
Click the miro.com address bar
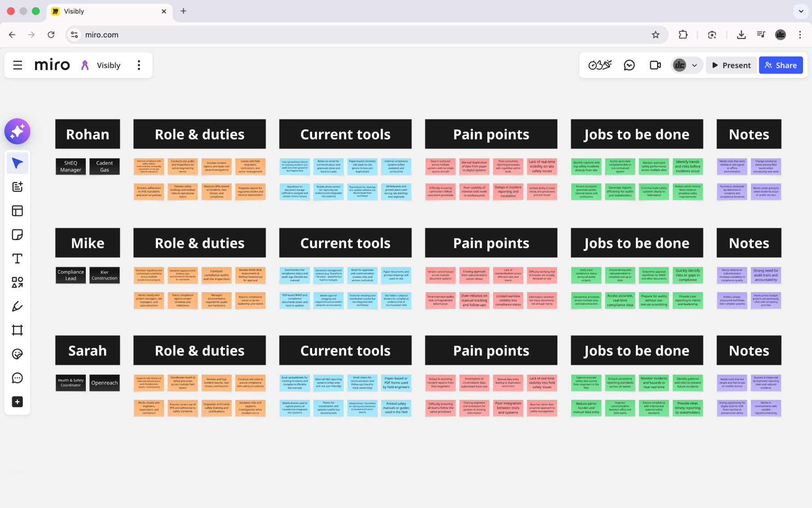(359, 35)
